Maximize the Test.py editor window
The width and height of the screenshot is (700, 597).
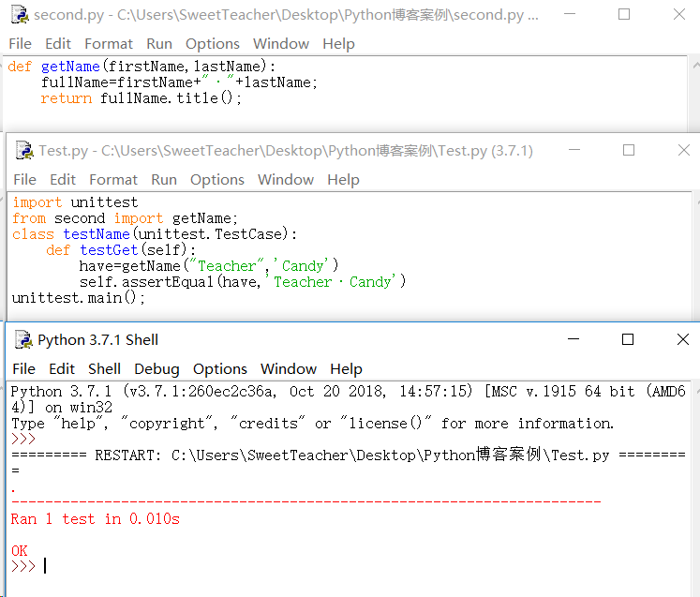click(x=629, y=150)
